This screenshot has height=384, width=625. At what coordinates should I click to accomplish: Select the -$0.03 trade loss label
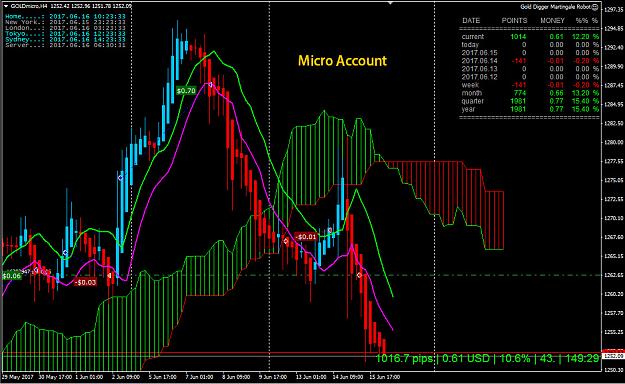tap(85, 282)
